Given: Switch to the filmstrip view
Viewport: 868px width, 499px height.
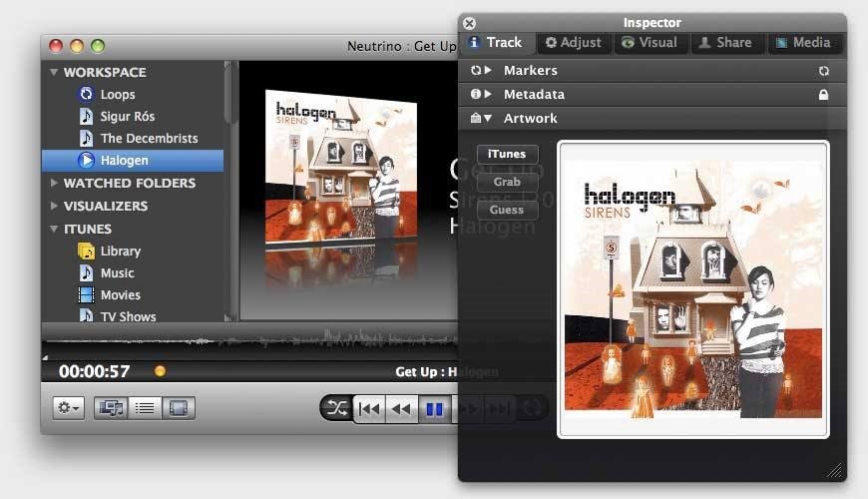Looking at the screenshot, I should pos(179,408).
